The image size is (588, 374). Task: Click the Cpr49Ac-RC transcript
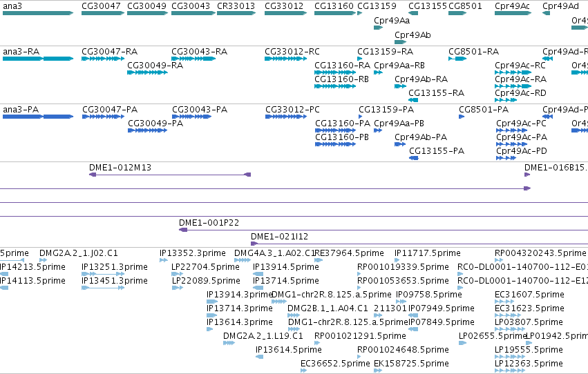[513, 72]
